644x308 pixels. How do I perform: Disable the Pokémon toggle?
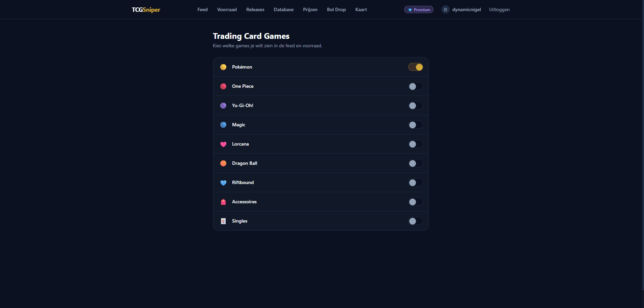(415, 67)
